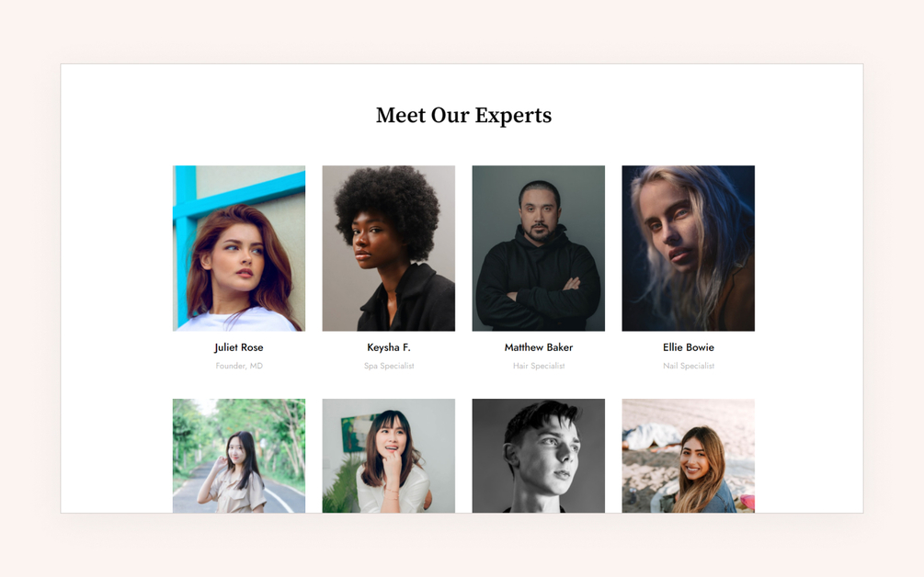Open Juliet Rose's portrait photo
Viewport: 924px width, 577px height.
239,248
